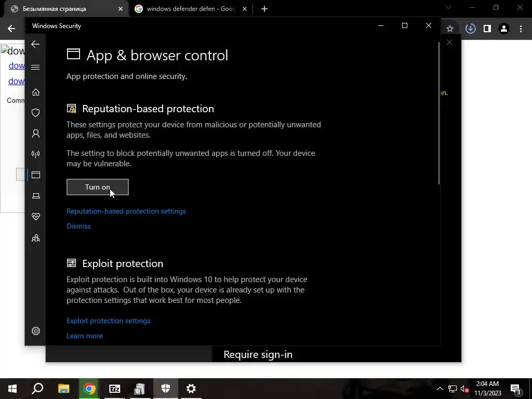Open Account protection person icon
This screenshot has height=399, width=532.
tap(36, 134)
